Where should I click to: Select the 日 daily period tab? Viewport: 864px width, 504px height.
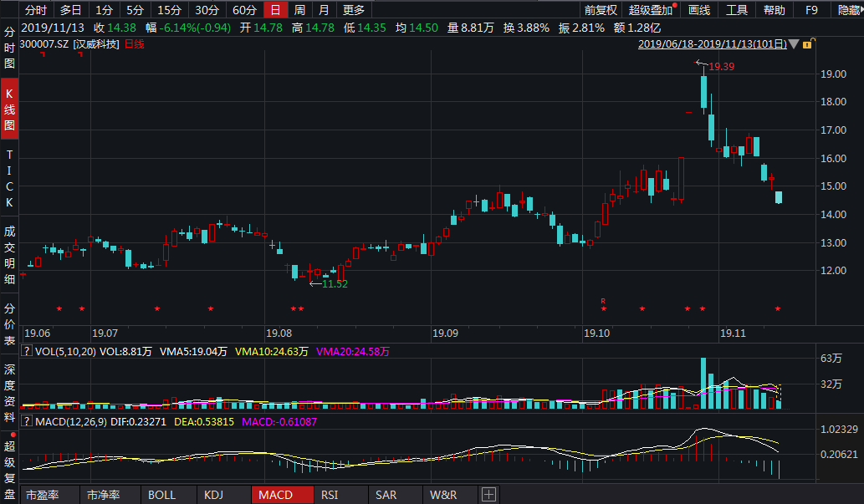tap(275, 10)
